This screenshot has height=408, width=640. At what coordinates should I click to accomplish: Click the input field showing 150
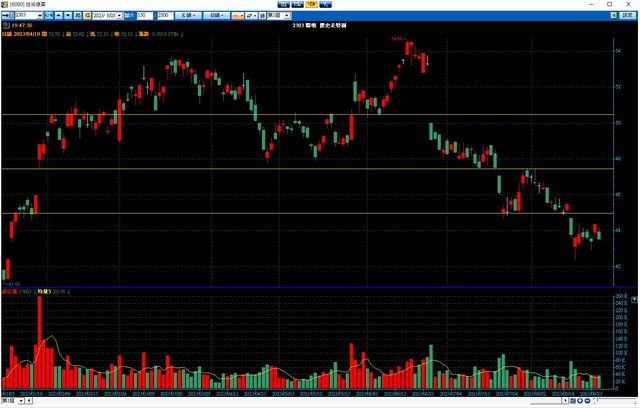click(x=143, y=16)
